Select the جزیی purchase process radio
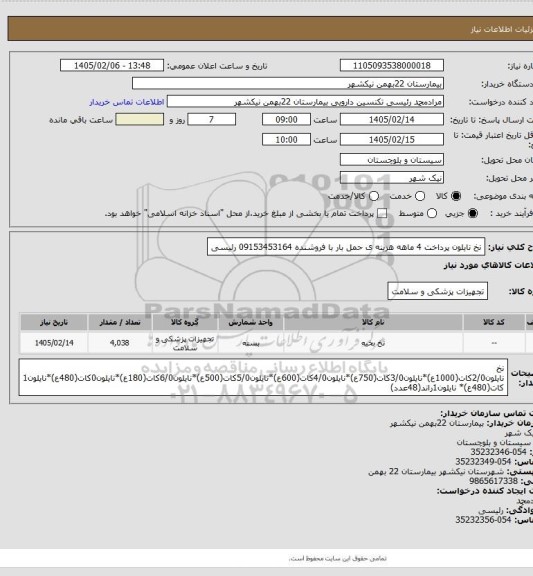The width and height of the screenshot is (533, 576). pos(473,213)
